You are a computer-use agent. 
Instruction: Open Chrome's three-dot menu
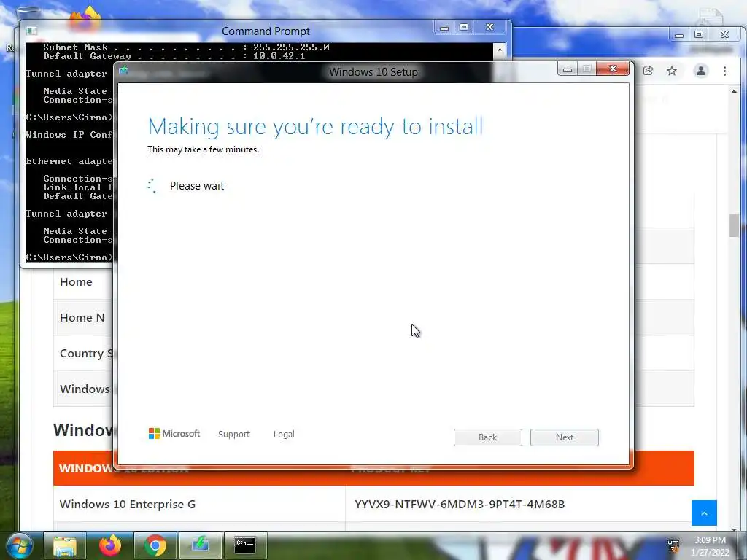coord(724,71)
